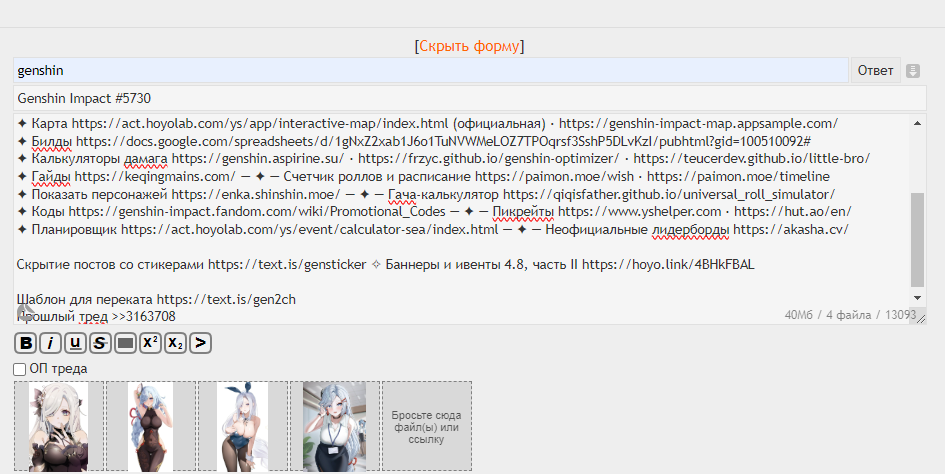Image resolution: width=945 pixels, height=474 pixels.
Task: Focus the subject field Genshin Impact #5730
Action: (469, 98)
